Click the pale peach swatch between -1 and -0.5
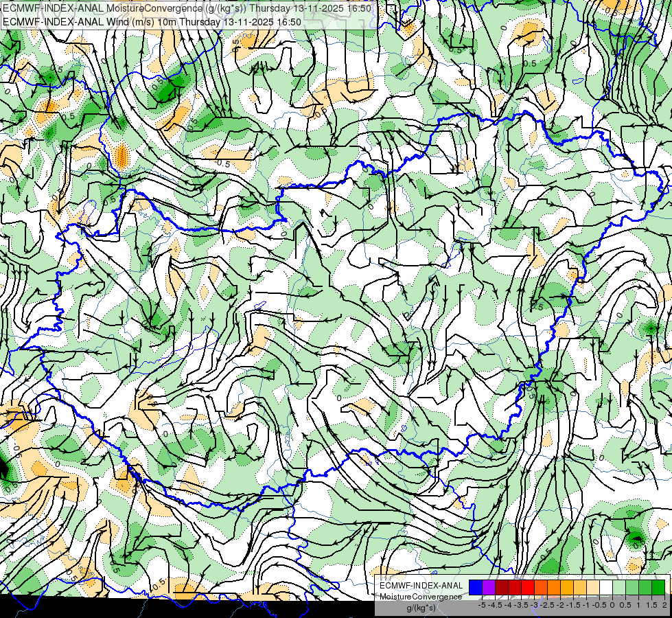This screenshot has width=672, height=618. 593,587
